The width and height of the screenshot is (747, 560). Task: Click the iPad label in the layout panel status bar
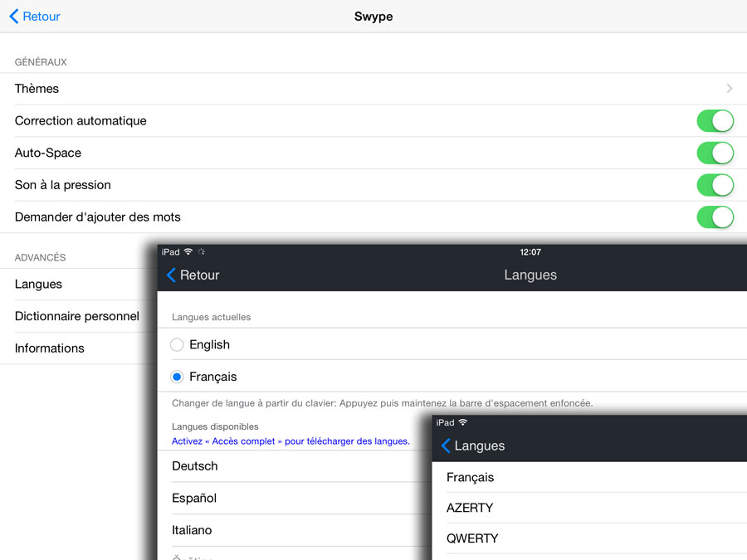[445, 423]
